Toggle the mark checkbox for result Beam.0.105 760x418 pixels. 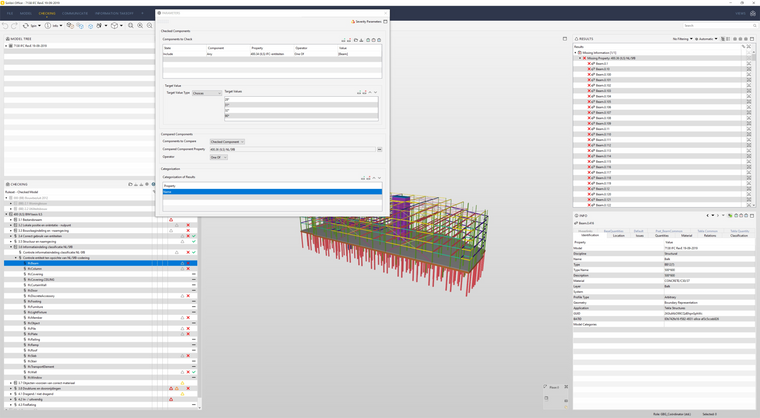coord(748,102)
